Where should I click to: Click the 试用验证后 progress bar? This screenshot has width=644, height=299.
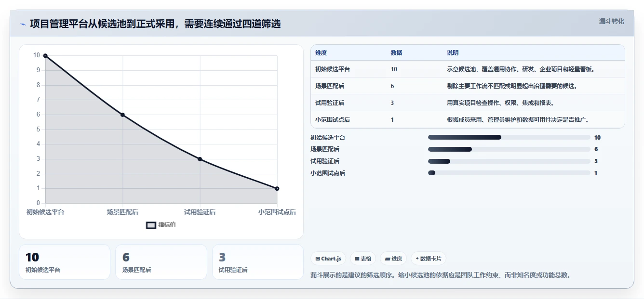[509, 161]
